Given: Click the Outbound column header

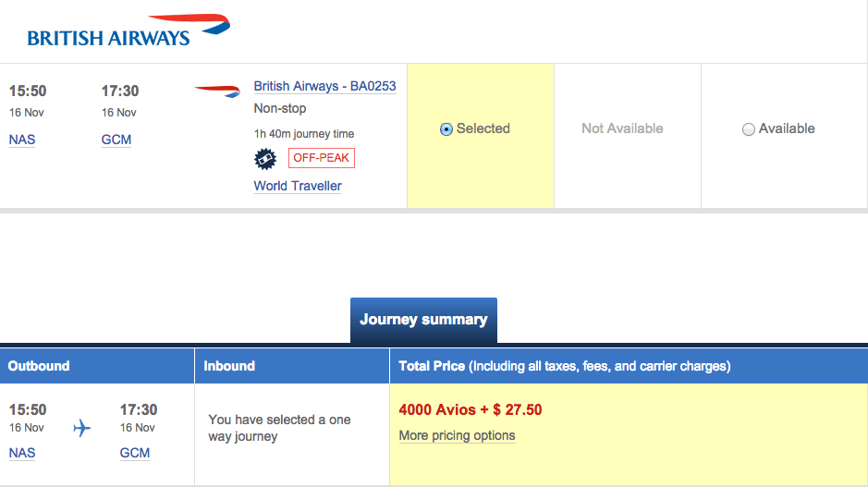Looking at the screenshot, I should click(x=97, y=366).
